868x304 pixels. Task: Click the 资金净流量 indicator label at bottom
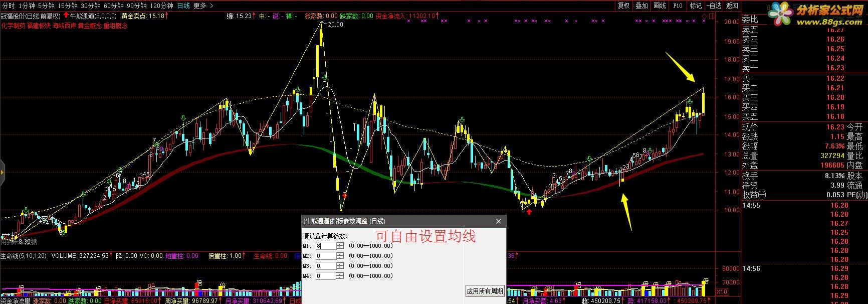click(x=16, y=301)
